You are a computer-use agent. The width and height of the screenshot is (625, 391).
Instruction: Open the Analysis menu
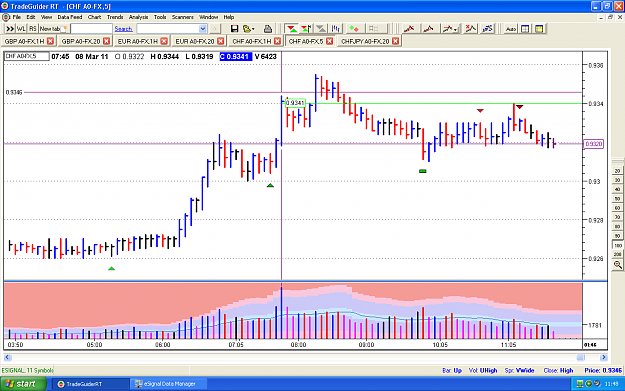pyautogui.click(x=138, y=17)
